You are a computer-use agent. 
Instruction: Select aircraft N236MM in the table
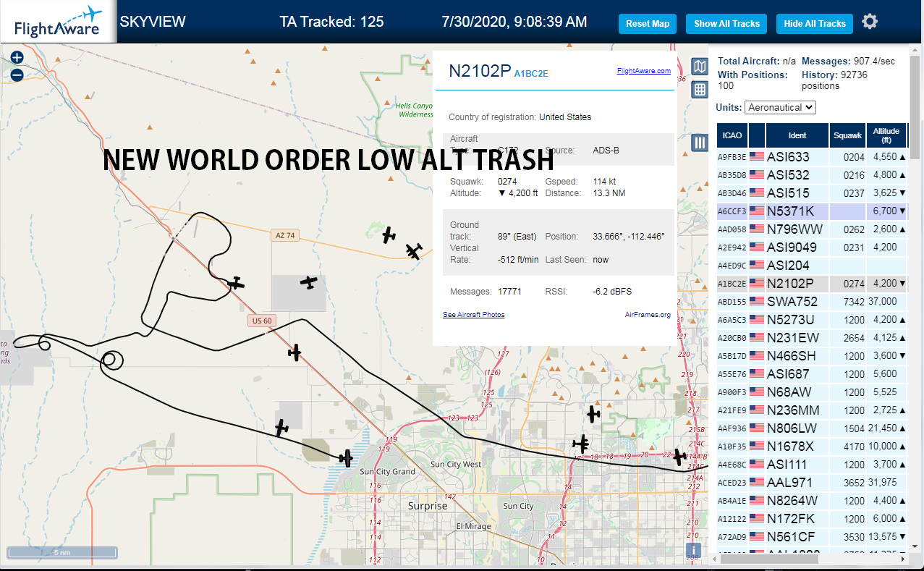point(813,410)
